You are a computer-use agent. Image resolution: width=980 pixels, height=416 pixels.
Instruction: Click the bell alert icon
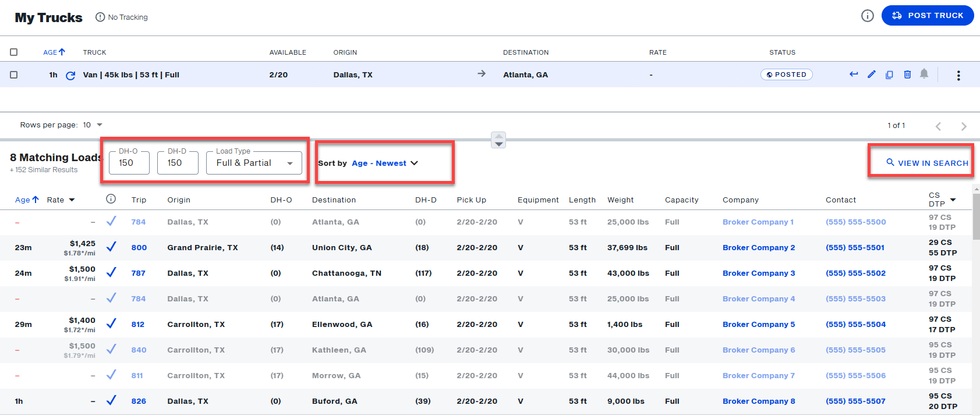(924, 74)
